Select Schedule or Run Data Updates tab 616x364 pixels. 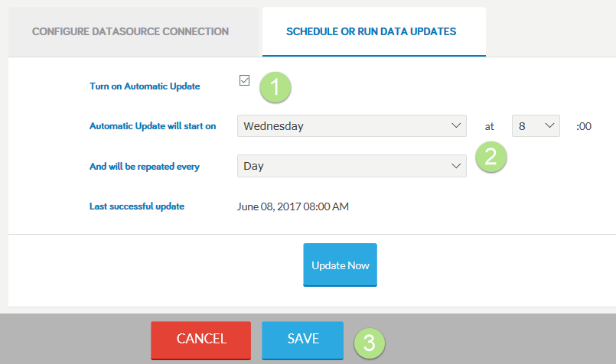pos(371,31)
